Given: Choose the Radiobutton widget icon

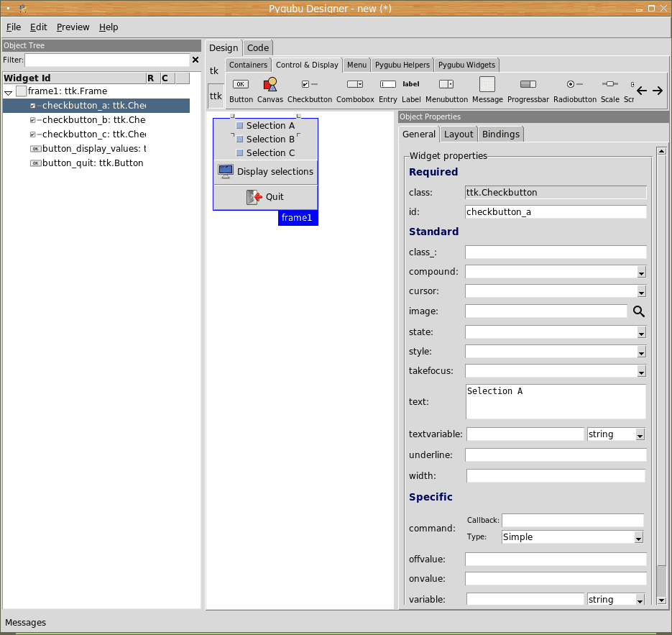Looking at the screenshot, I should click(574, 85).
